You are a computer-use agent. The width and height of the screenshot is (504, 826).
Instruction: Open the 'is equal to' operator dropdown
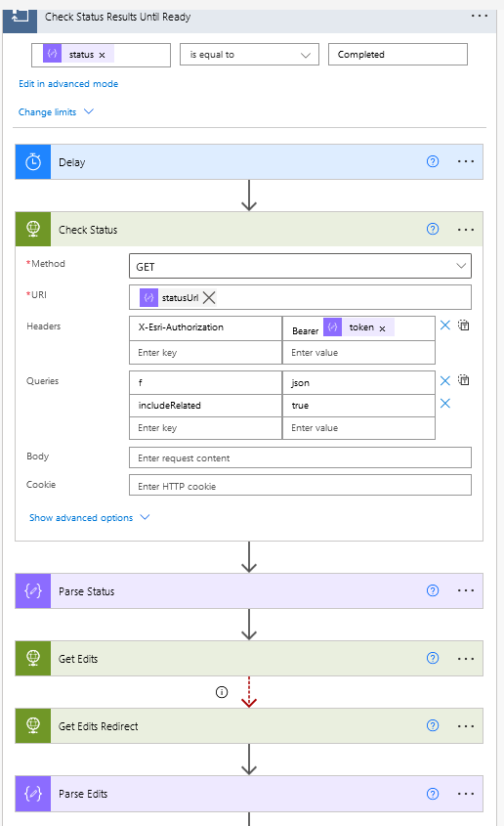coord(249,55)
